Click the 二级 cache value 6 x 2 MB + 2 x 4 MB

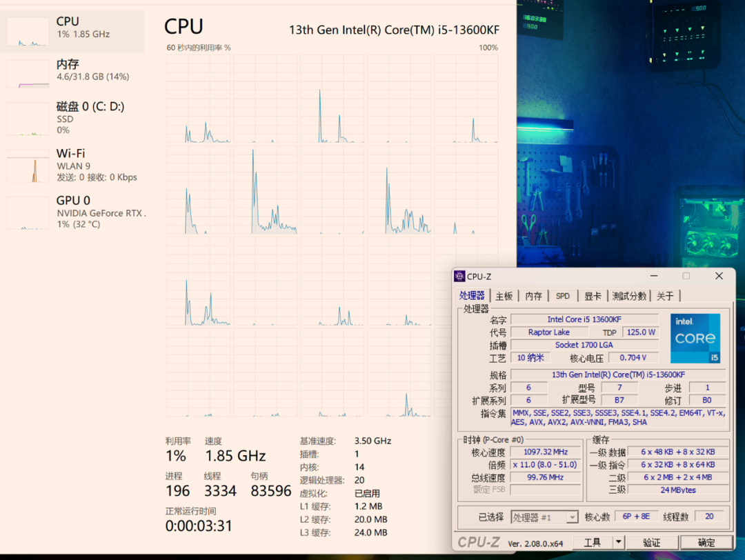click(678, 477)
